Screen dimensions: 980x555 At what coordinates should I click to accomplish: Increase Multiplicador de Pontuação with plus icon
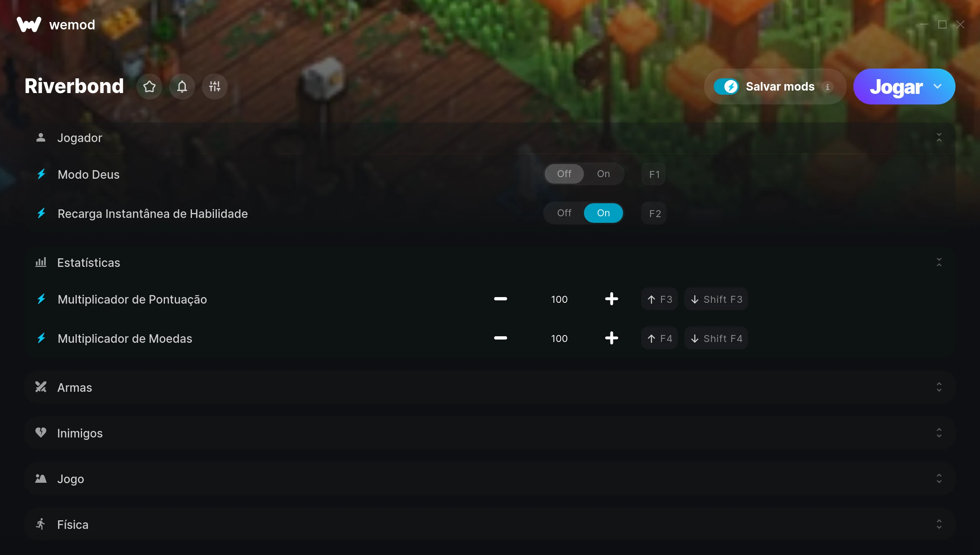[x=611, y=299]
